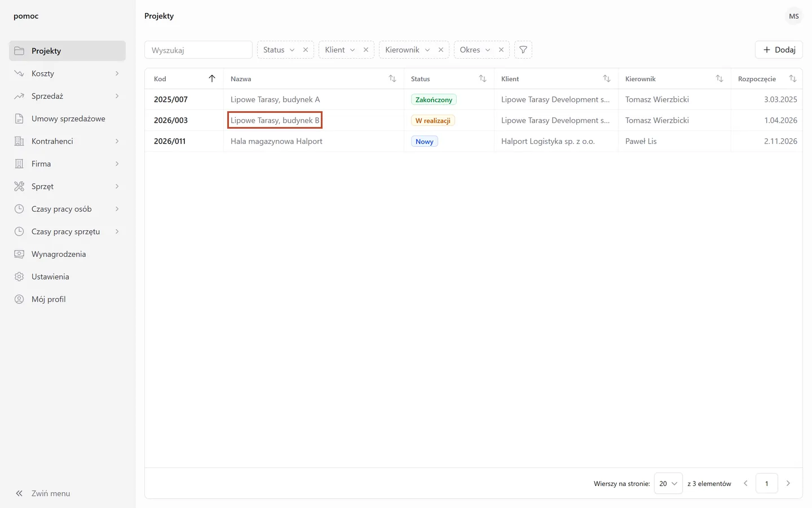This screenshot has height=508, width=812.
Task: Expand the Kontrahenci submenu chevron
Action: 117,141
